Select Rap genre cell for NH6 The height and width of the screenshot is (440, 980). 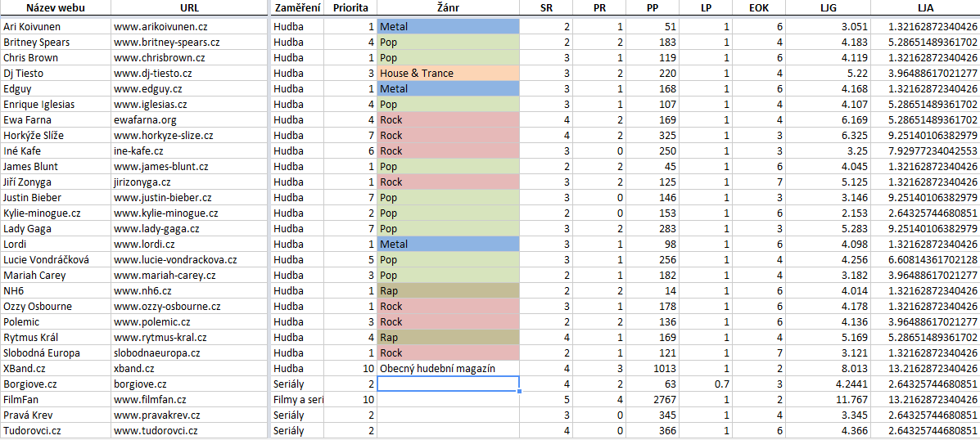[x=448, y=291]
